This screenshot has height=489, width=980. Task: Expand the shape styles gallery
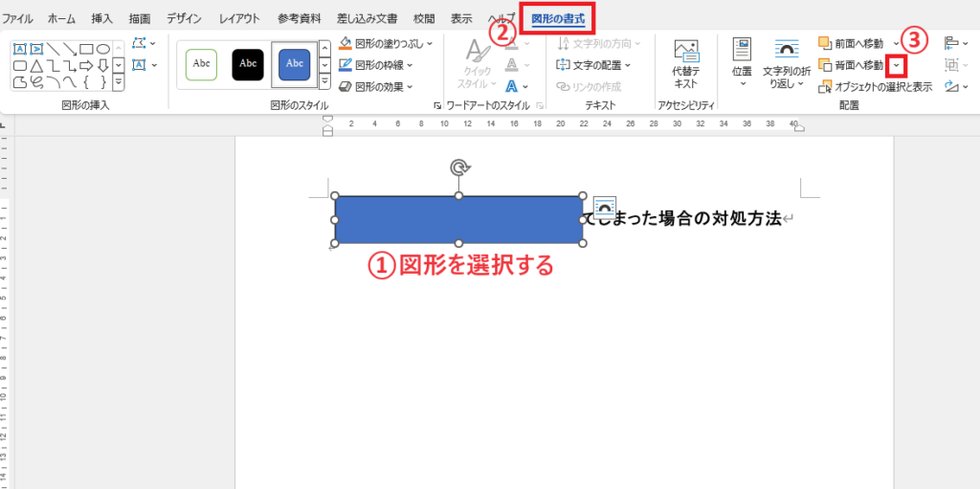[x=324, y=81]
